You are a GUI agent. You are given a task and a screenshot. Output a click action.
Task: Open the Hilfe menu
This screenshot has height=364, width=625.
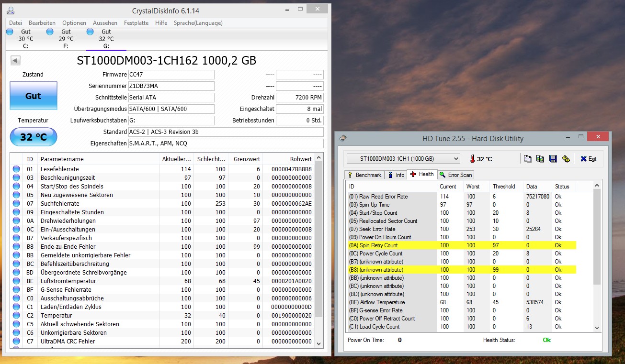pos(161,23)
